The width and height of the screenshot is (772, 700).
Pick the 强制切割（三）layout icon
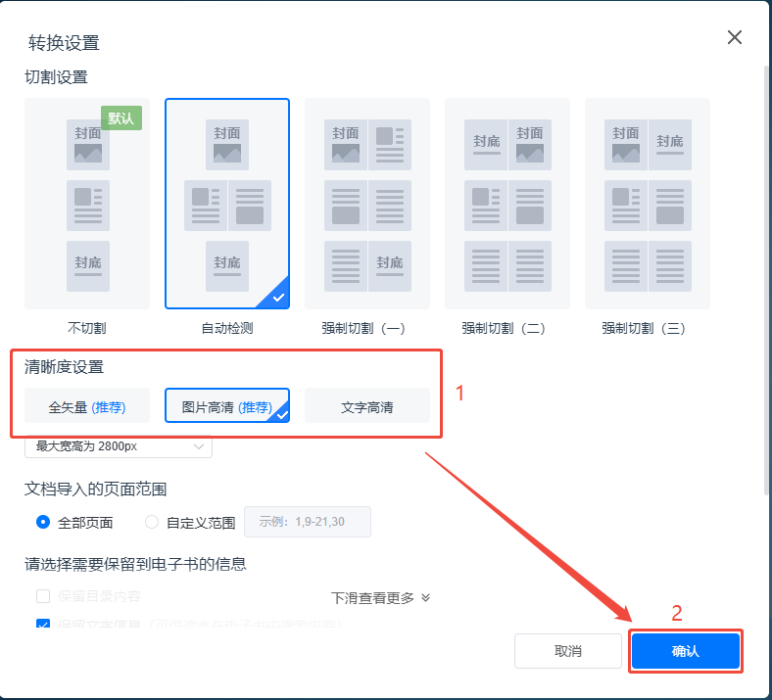648,204
